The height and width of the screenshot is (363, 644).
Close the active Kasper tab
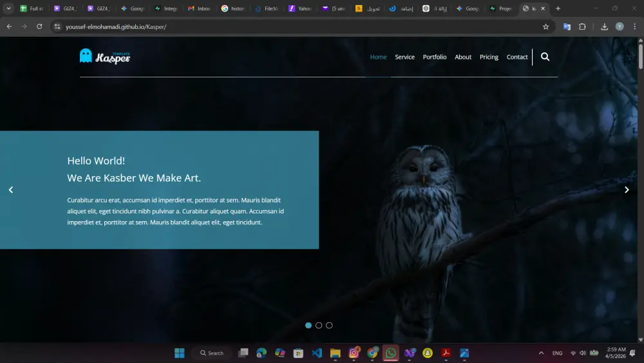(543, 8)
